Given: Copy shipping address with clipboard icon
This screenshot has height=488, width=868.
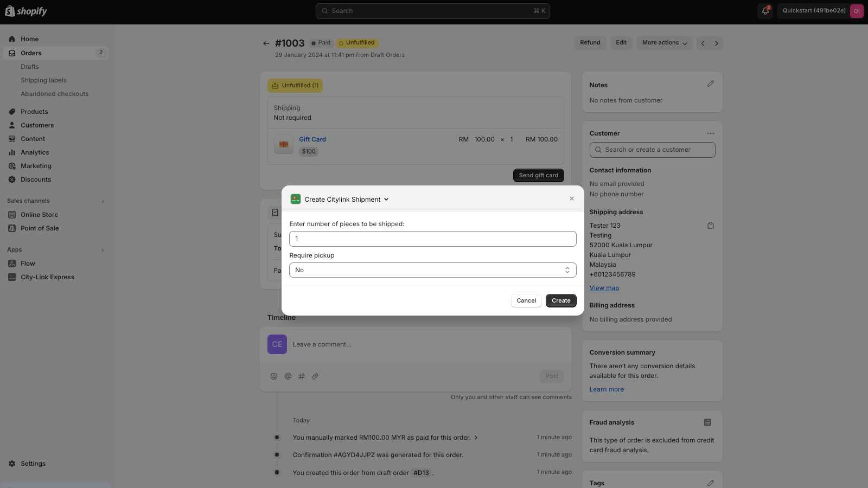Looking at the screenshot, I should point(711,226).
